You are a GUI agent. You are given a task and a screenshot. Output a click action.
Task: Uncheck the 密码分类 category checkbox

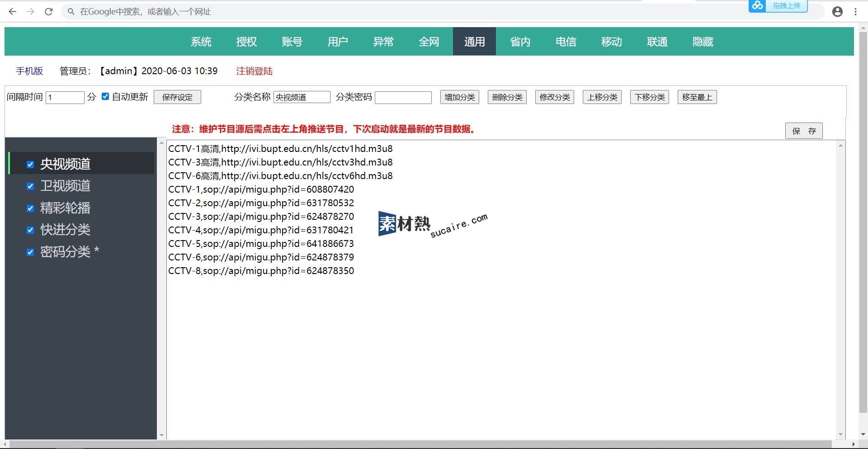[30, 252]
